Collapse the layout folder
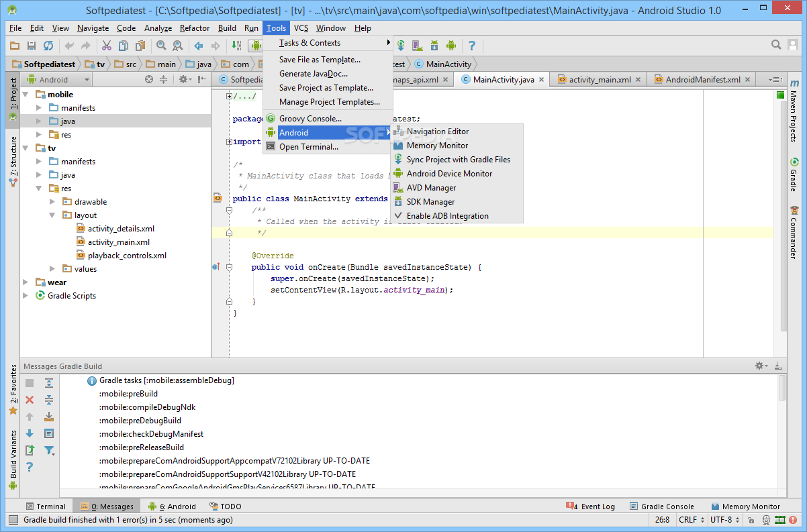 53,215
